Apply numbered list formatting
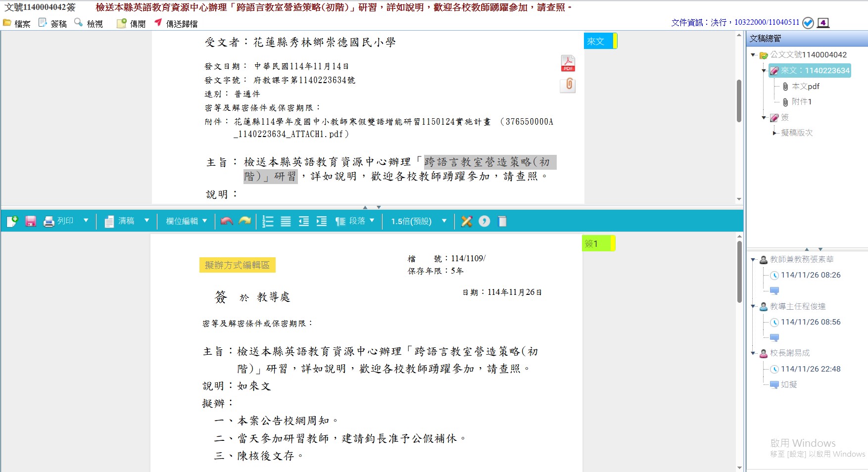 point(268,222)
